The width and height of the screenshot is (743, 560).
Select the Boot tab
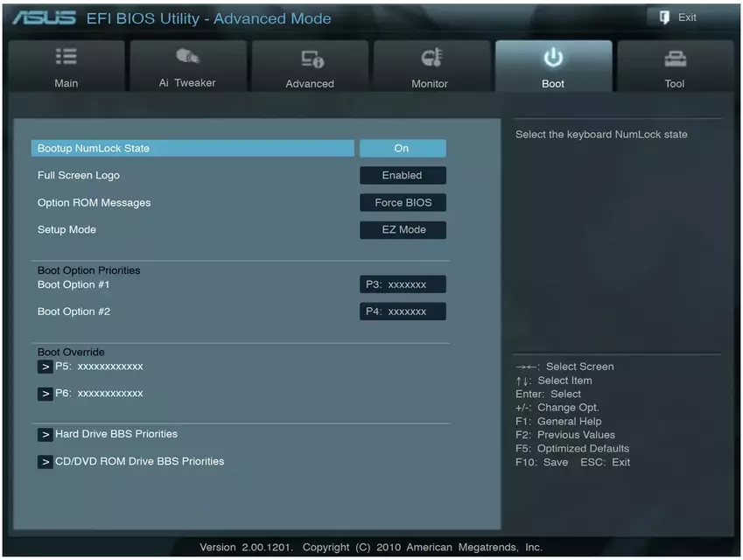pyautogui.click(x=553, y=66)
